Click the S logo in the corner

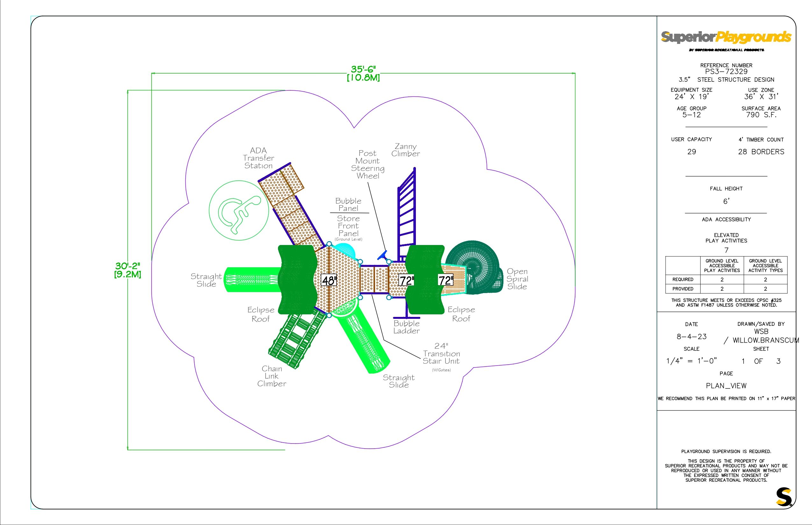783,497
